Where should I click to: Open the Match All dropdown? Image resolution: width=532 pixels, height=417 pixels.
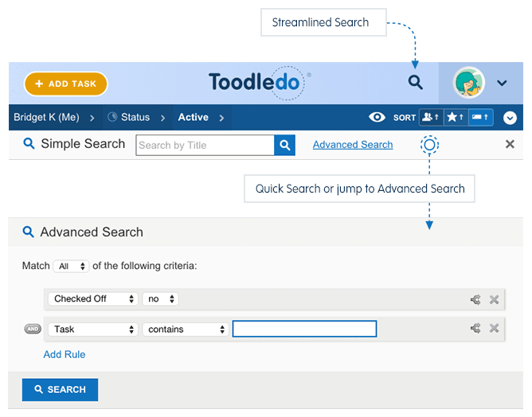[x=70, y=267]
